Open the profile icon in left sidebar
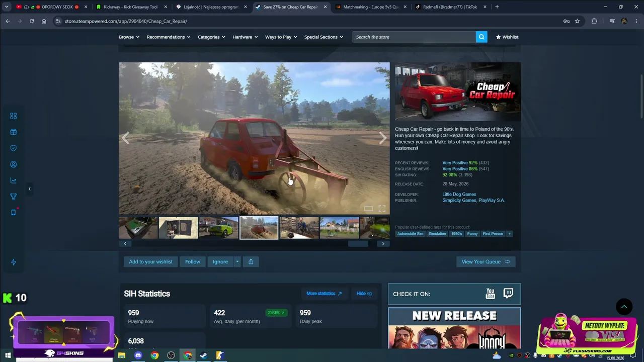This screenshot has width=644, height=362. tap(14, 164)
